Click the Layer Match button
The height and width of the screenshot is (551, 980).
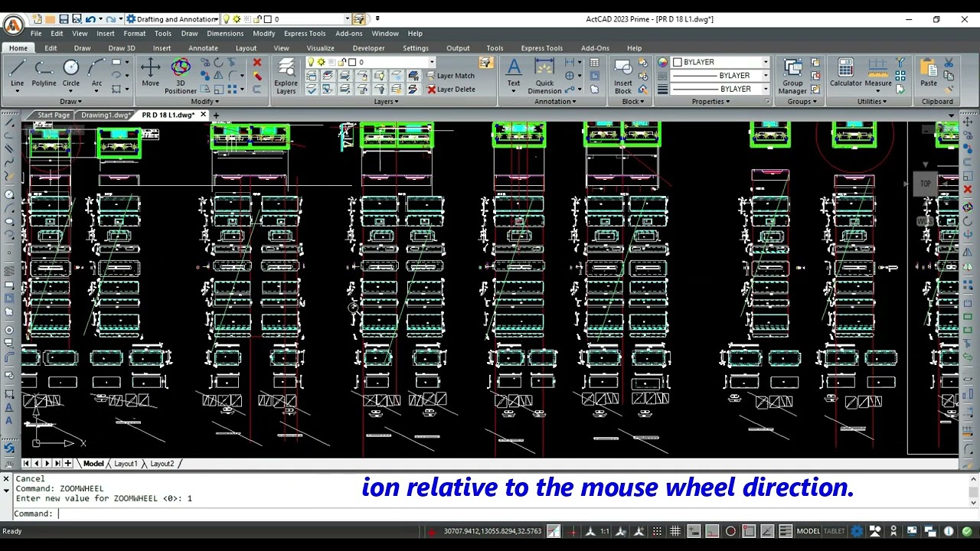click(450, 75)
